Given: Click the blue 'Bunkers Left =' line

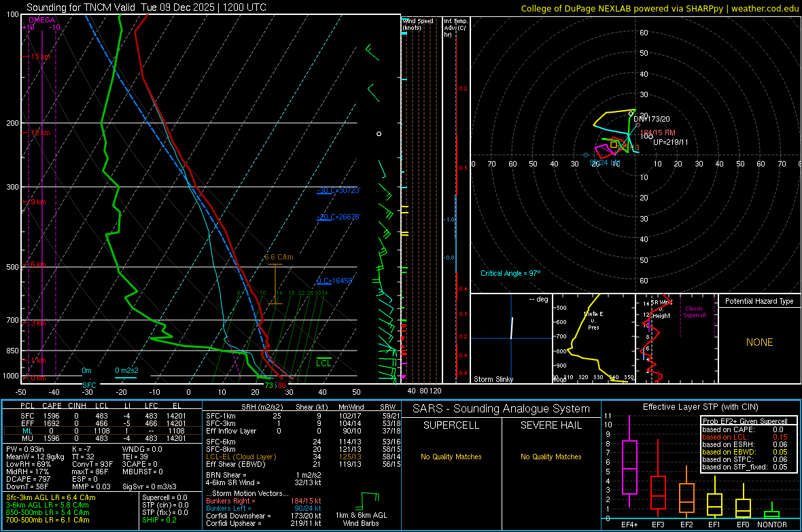Looking at the screenshot, I should tap(264, 508).
